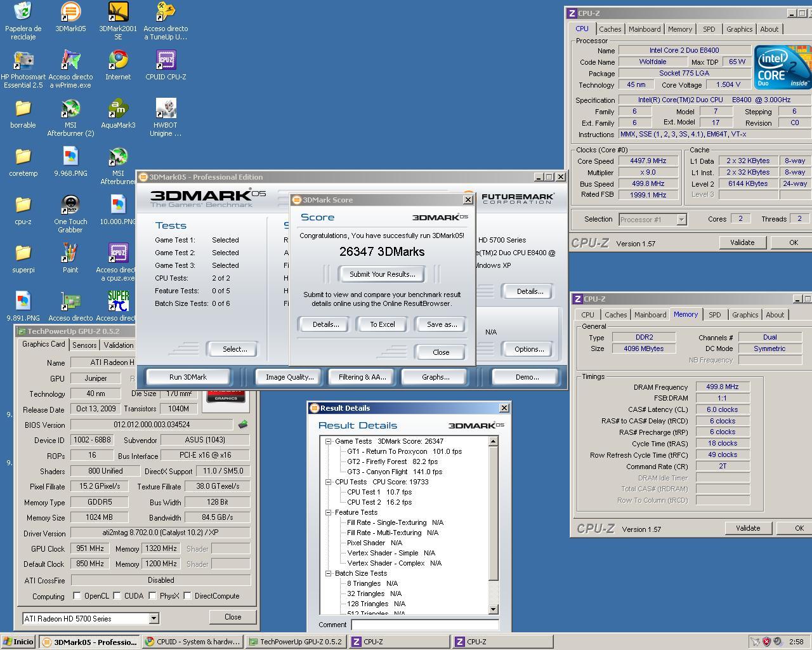Click the GPU-Z BIOS save icon
The height and width of the screenshot is (650, 812).
pyautogui.click(x=242, y=424)
